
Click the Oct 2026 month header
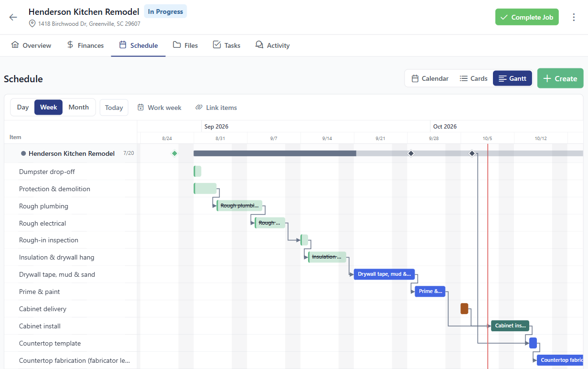[445, 127]
